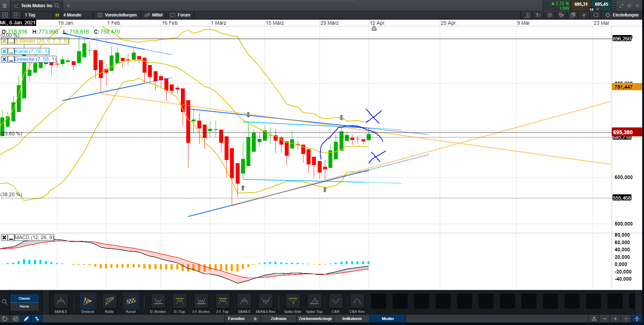
Task: Minimize the MACD indicator panel
Action: pyautogui.click(x=11, y=237)
